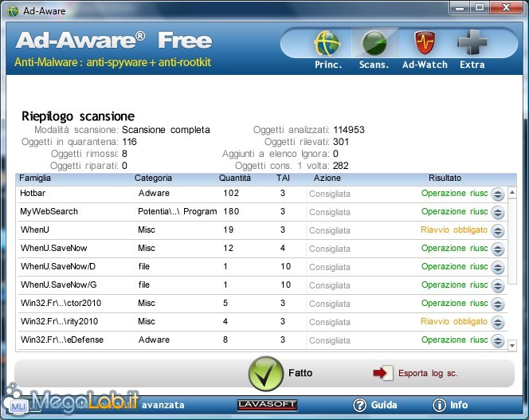This screenshot has height=420, width=529.
Task: Sort by the Quantità column header
Action: 235,178
